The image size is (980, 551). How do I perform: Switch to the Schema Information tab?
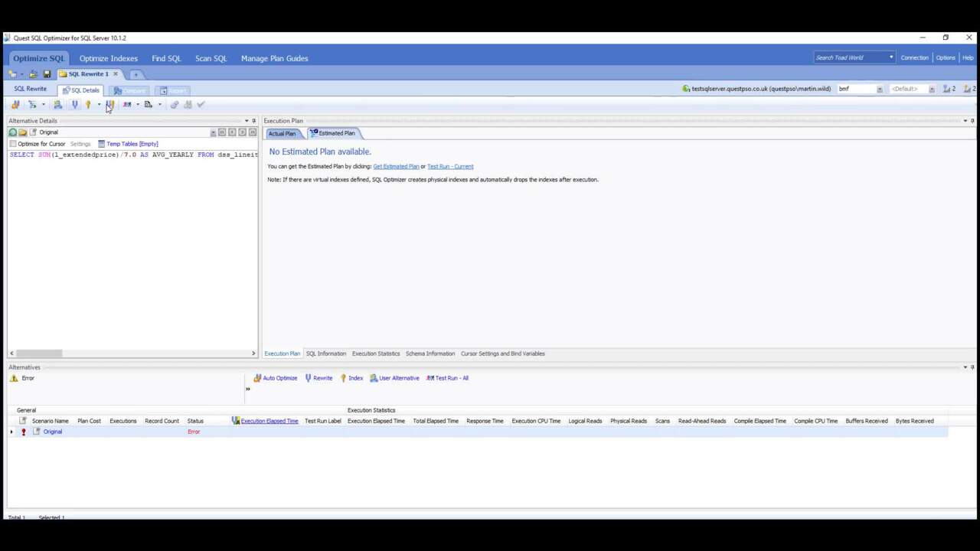click(x=430, y=354)
